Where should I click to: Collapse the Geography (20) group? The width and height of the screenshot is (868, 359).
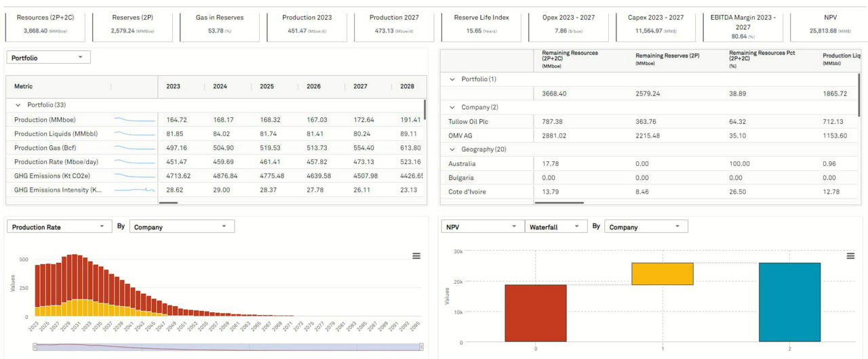[452, 149]
